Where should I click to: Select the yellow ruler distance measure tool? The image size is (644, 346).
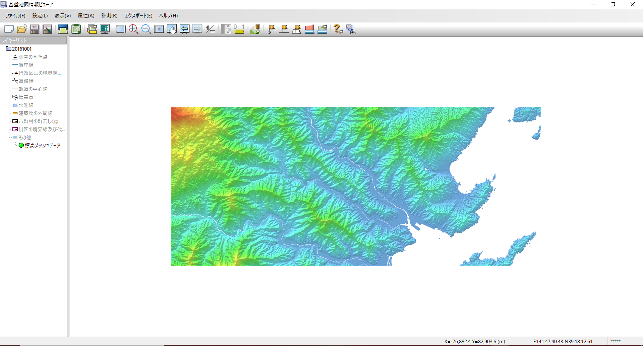(x=239, y=29)
